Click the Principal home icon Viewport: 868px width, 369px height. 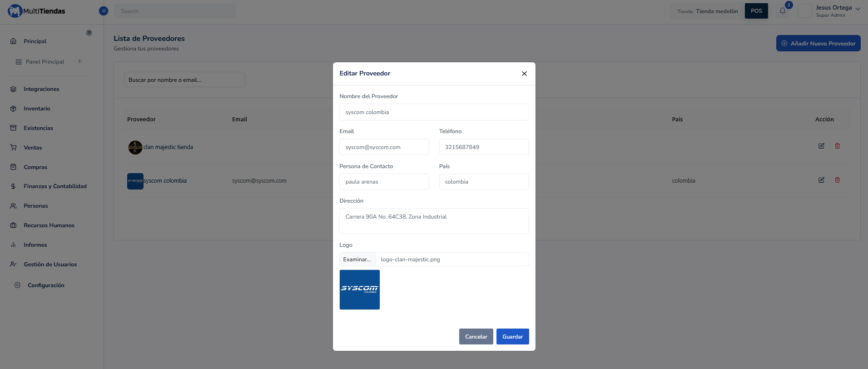(x=13, y=41)
